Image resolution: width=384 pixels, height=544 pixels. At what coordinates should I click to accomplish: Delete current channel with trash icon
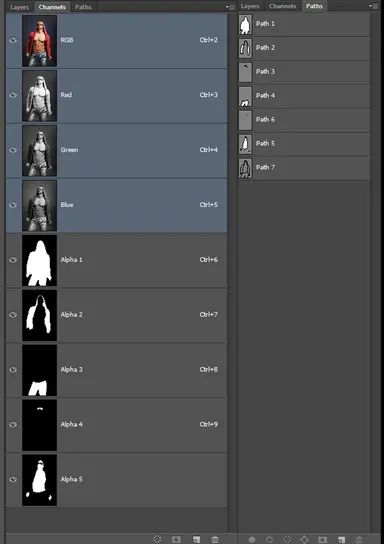[x=215, y=539]
